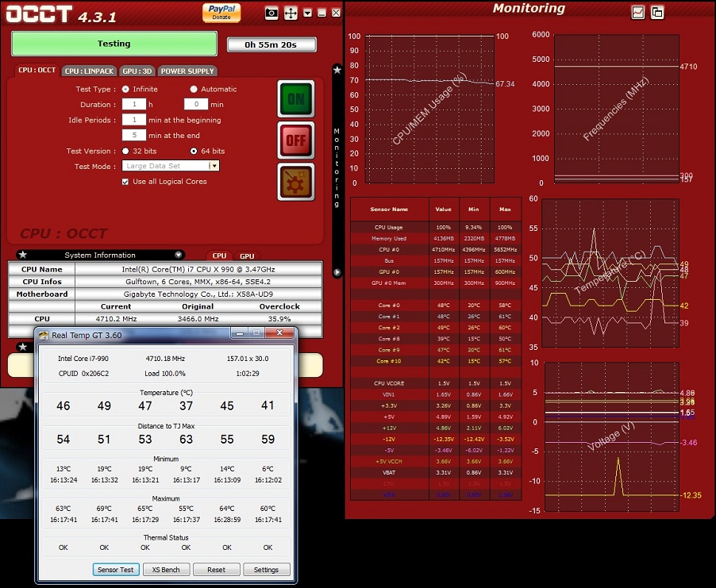Select the GPU system info tab
Screen dimensions: 716x588
coord(247,256)
